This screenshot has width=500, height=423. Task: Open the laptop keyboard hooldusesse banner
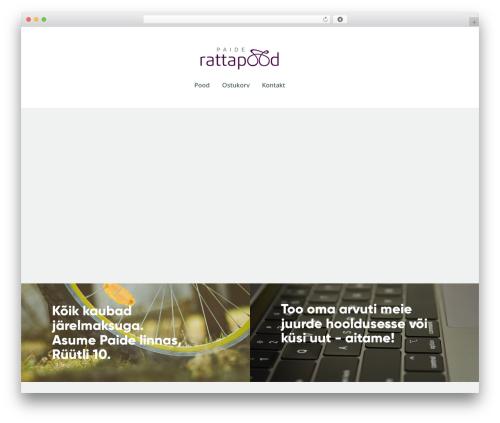(x=364, y=332)
